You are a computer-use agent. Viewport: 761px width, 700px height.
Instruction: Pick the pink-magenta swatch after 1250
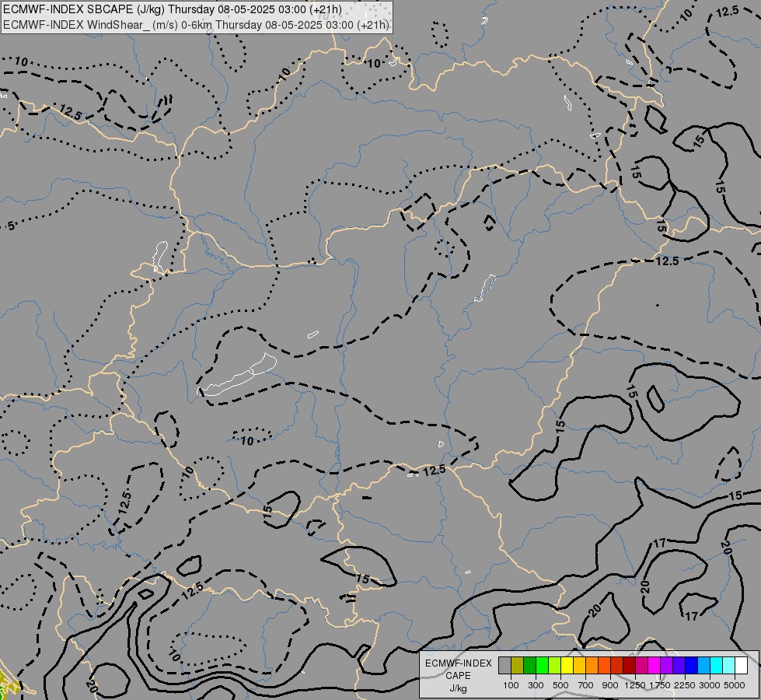point(641,666)
